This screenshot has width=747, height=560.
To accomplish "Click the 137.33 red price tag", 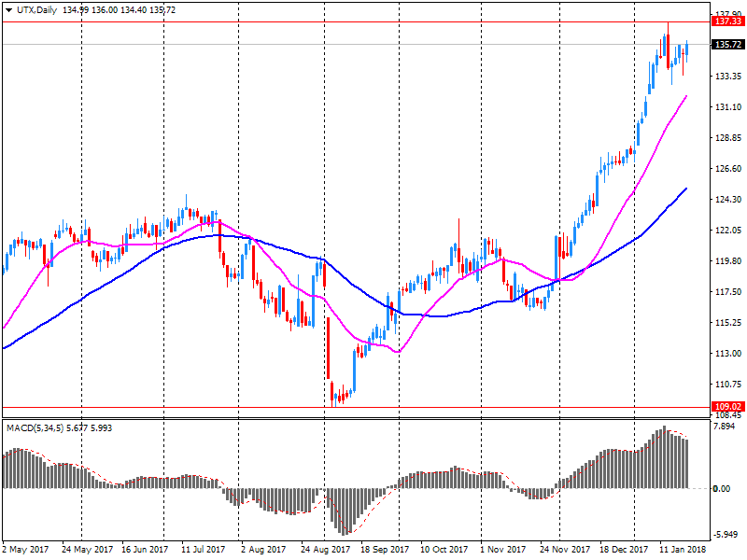I will (x=726, y=21).
